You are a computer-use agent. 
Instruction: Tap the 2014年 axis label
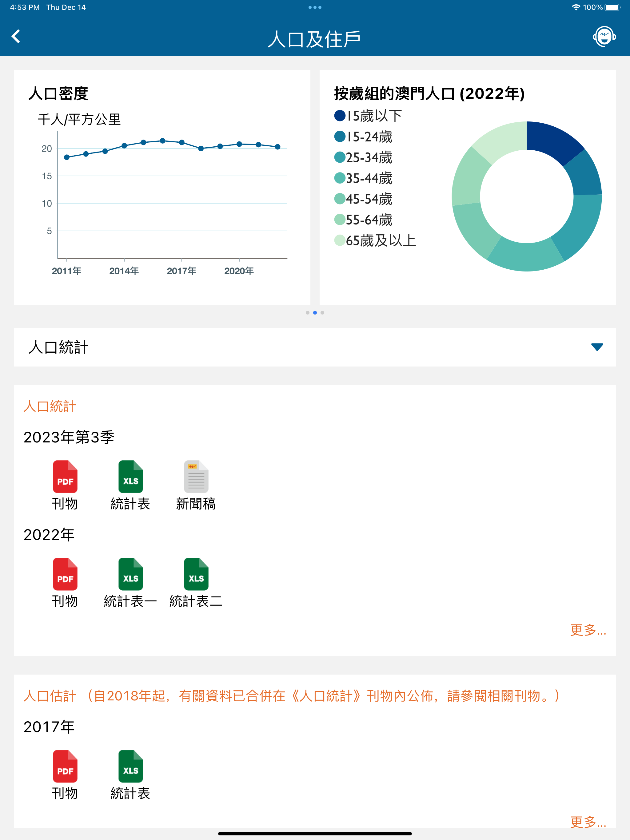pyautogui.click(x=124, y=271)
